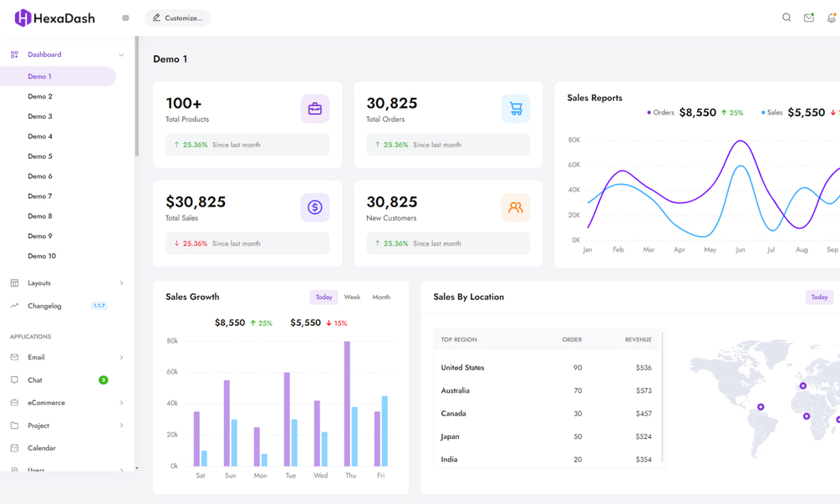Image resolution: width=840 pixels, height=504 pixels.
Task: Click the HexaDash logo
Action: [x=54, y=18]
